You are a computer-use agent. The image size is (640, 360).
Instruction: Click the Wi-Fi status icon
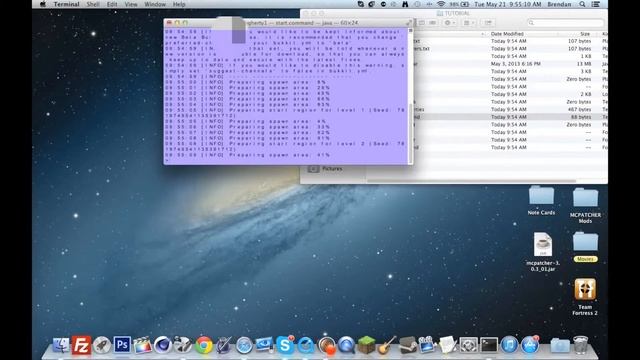441,4
